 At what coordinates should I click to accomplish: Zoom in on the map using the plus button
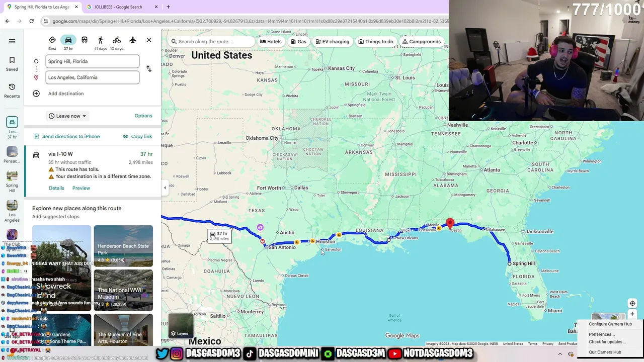(x=632, y=314)
